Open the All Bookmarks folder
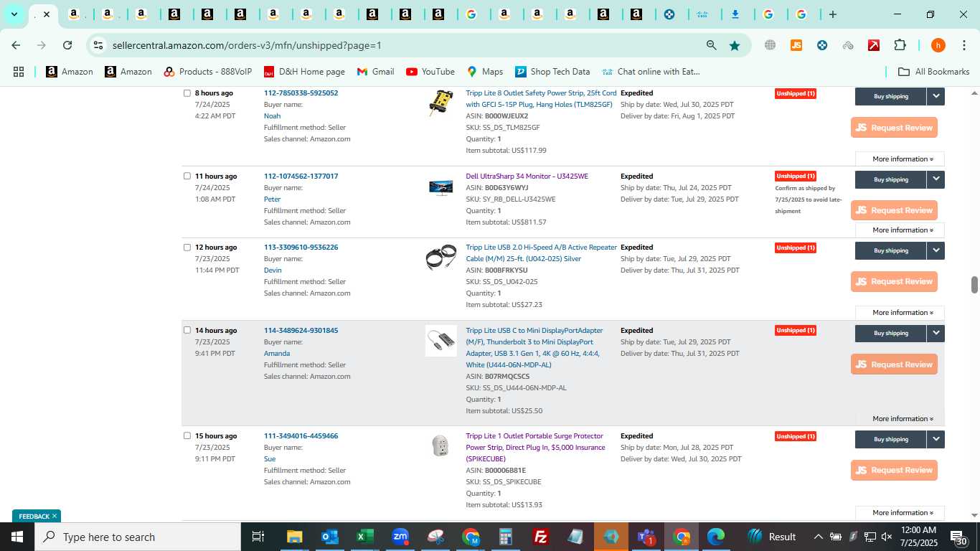 coord(933,72)
